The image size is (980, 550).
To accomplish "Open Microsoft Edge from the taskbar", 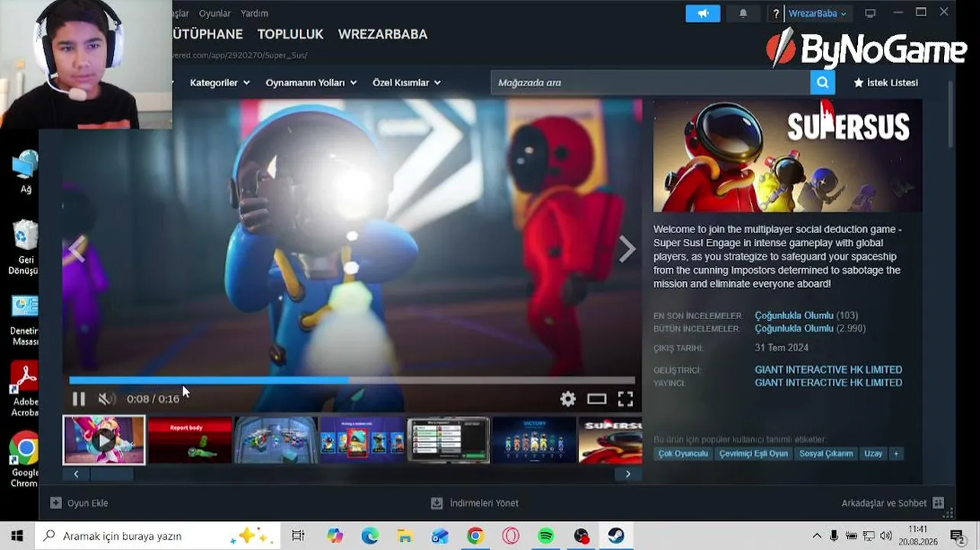I will coord(370,536).
